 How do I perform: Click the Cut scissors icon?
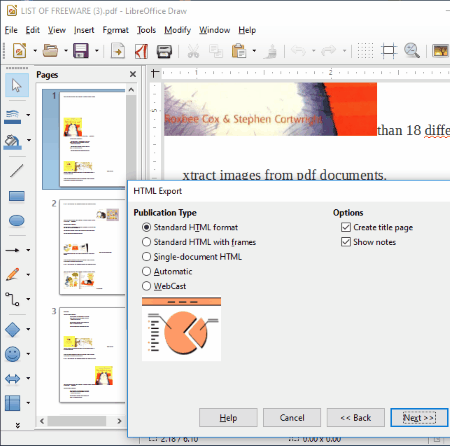click(193, 51)
